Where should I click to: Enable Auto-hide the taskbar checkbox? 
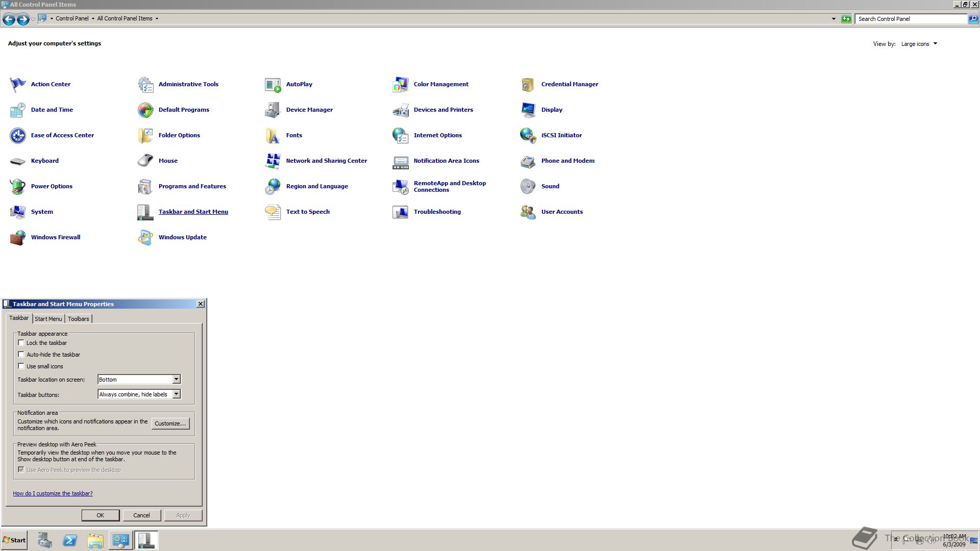21,354
